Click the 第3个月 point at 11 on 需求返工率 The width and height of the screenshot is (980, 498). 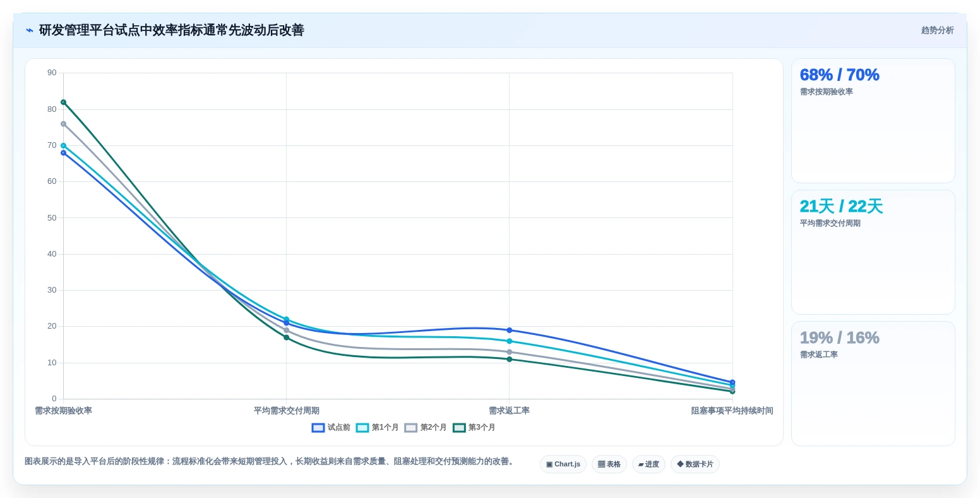coord(510,359)
